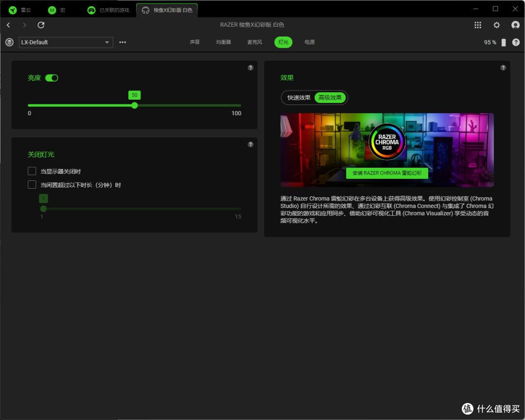Viewport: 525px width, 420px height.
Task: Click the Razer Chroma RGB banner image
Action: point(387,150)
